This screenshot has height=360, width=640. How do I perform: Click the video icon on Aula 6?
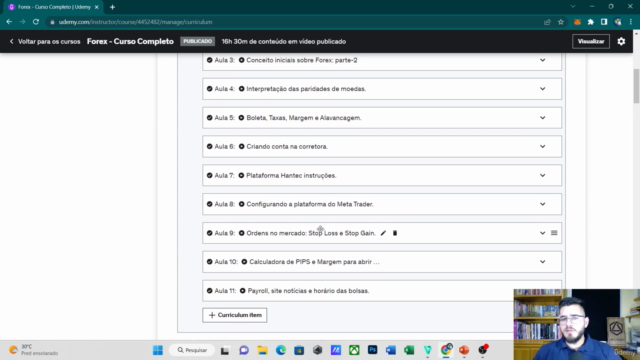coord(241,147)
